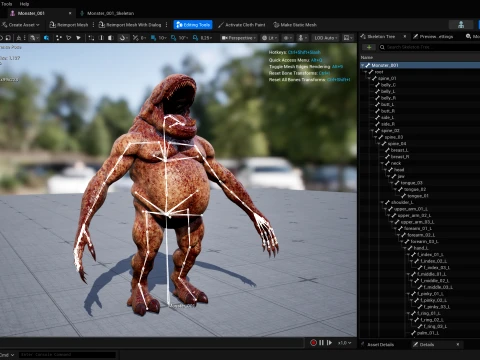Image resolution: width=480 pixels, height=360 pixels.
Task: Select the palm_01_L bone
Action: pos(428,333)
